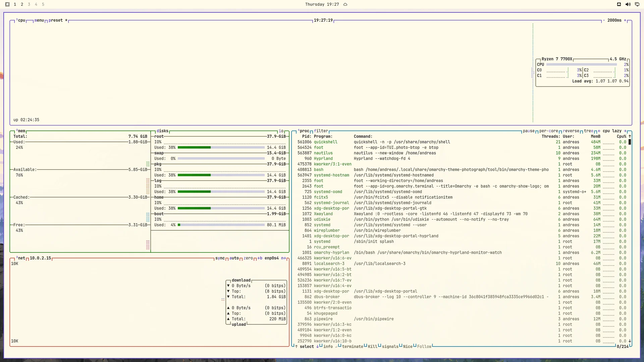Image resolution: width=644 pixels, height=362 pixels.
Task: Open the process filter field
Action: point(321,131)
